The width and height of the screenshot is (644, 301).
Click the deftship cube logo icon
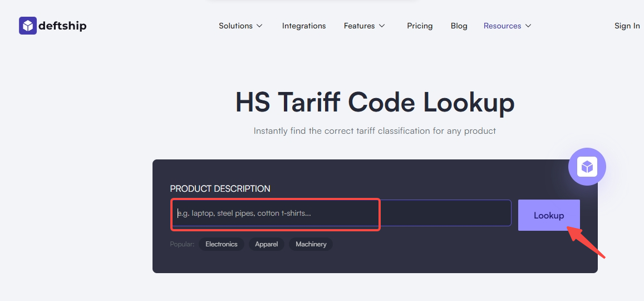point(28,26)
